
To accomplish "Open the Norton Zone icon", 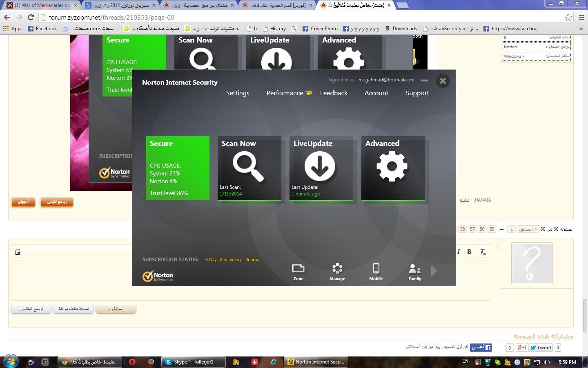I will pos(298,272).
